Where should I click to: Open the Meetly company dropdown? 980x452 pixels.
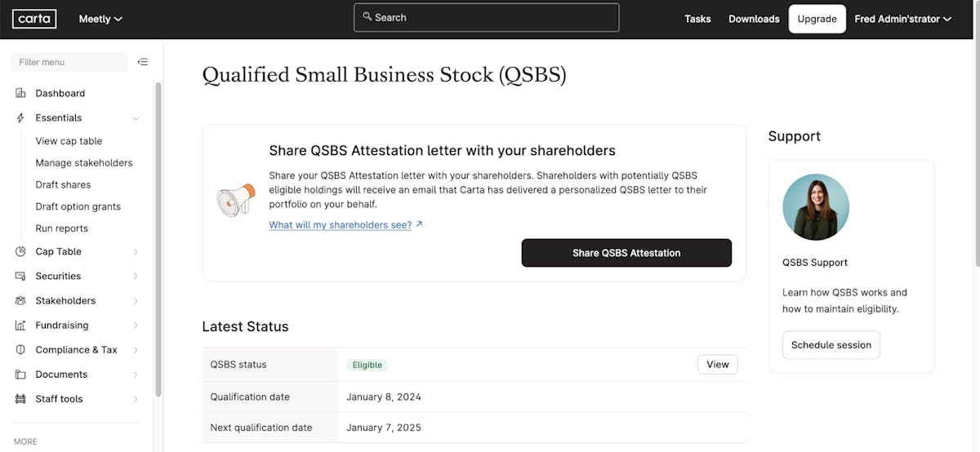100,19
